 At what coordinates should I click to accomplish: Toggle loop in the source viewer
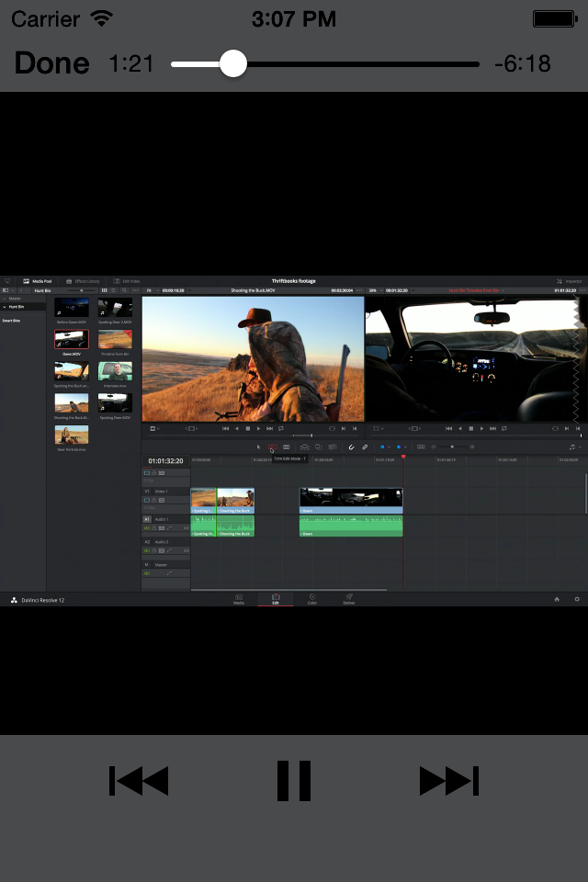pos(281,429)
